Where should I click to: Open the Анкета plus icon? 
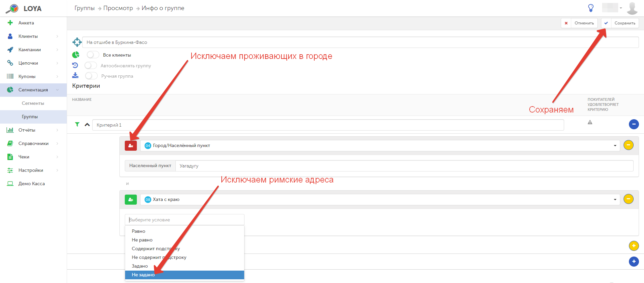pos(10,23)
